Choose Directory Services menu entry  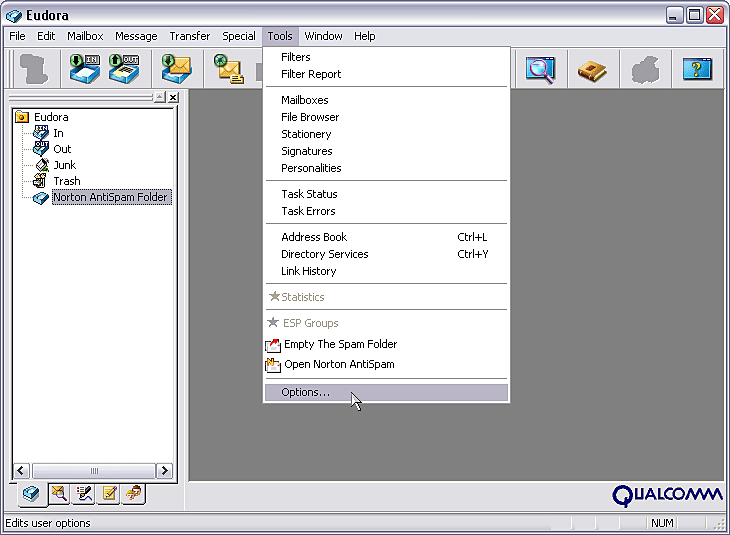click(386, 254)
